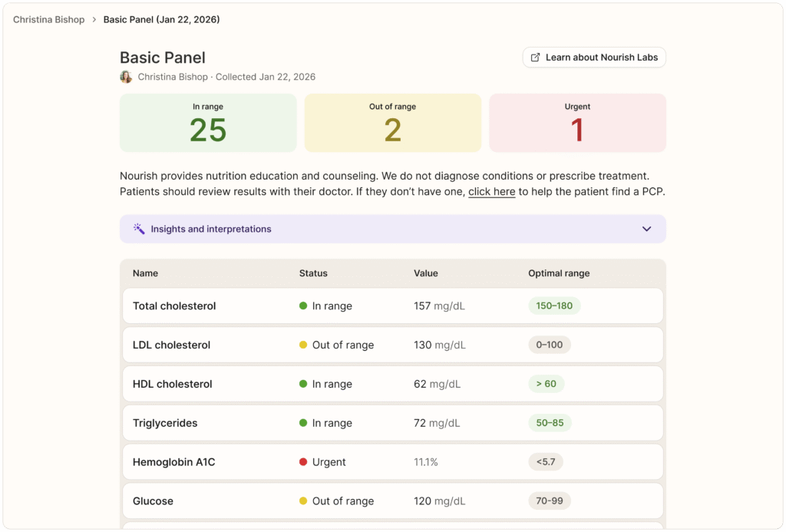The height and width of the screenshot is (532, 786).
Task: Click the breadcrumb chevron separator arrow
Action: pos(94,20)
